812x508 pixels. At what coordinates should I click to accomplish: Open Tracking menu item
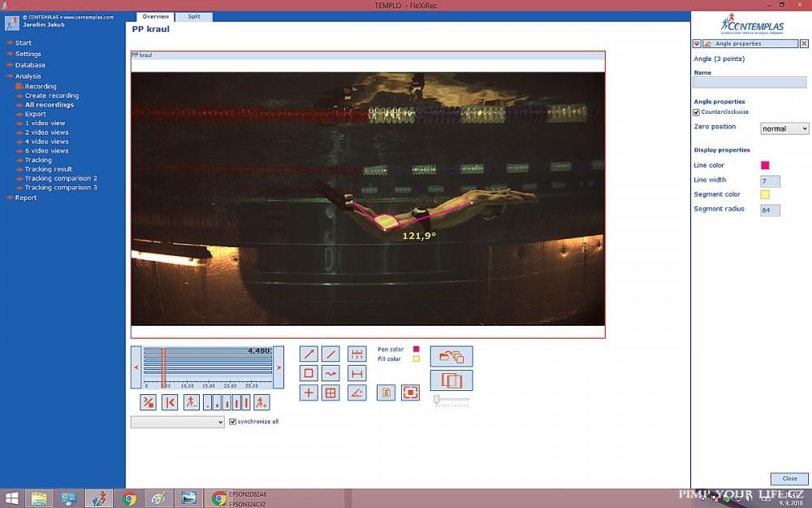pos(38,160)
